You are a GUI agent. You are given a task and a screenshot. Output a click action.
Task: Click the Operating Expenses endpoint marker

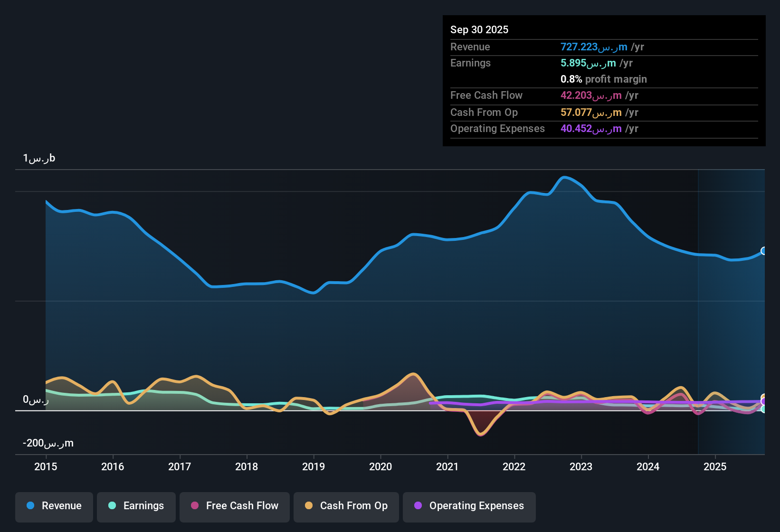764,401
